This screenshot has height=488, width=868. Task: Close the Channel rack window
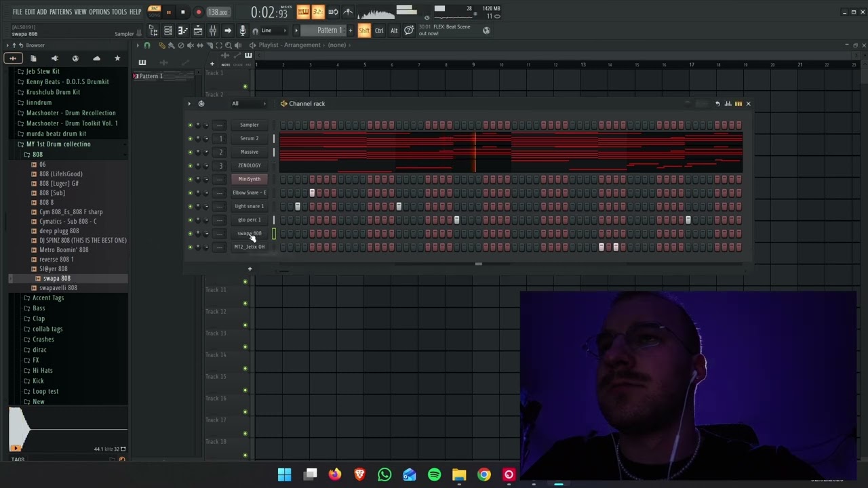click(748, 104)
